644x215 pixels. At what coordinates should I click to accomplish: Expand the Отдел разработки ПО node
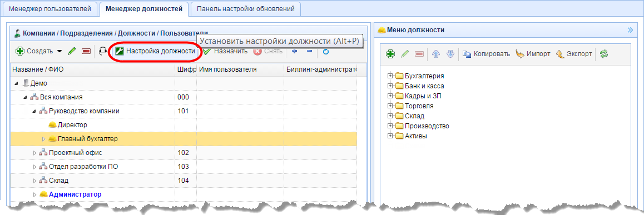(34, 167)
